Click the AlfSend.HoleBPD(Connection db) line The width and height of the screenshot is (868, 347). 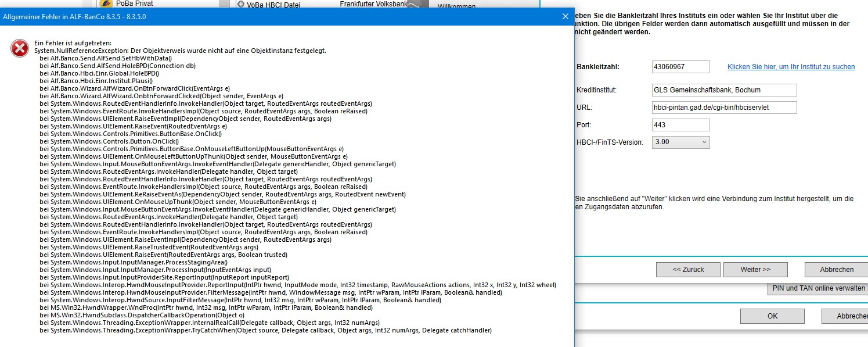click(117, 66)
